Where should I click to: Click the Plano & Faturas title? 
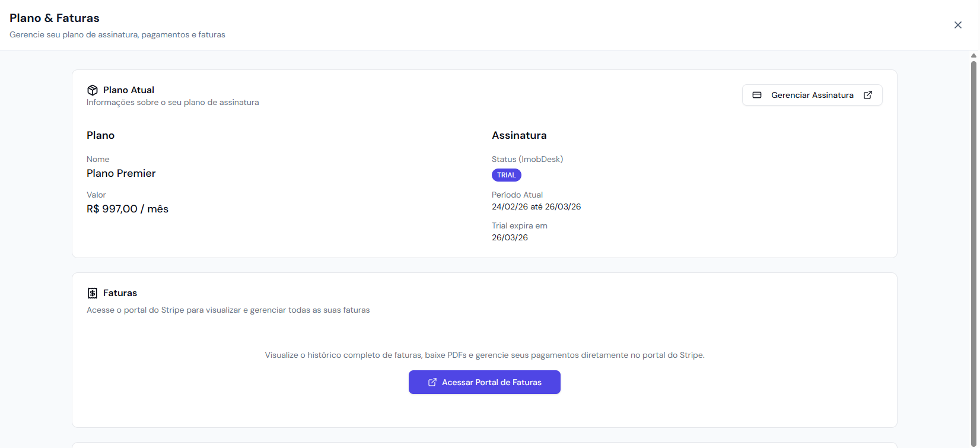55,18
